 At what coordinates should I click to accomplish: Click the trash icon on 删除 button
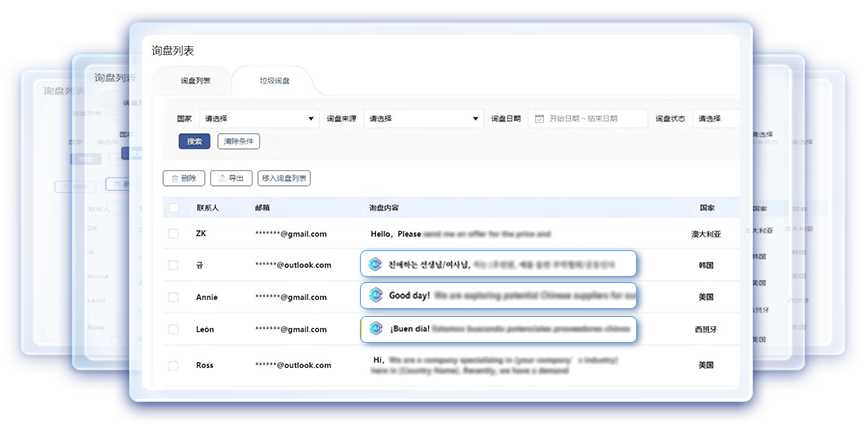(175, 178)
